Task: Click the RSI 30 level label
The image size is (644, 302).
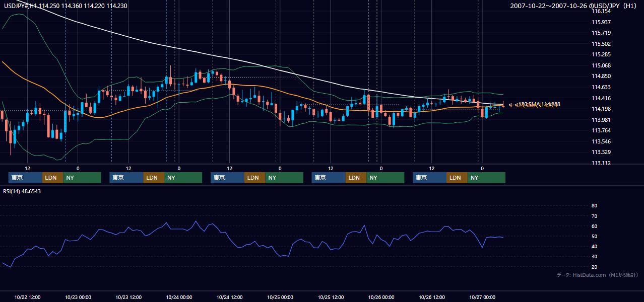Action: pos(594,257)
